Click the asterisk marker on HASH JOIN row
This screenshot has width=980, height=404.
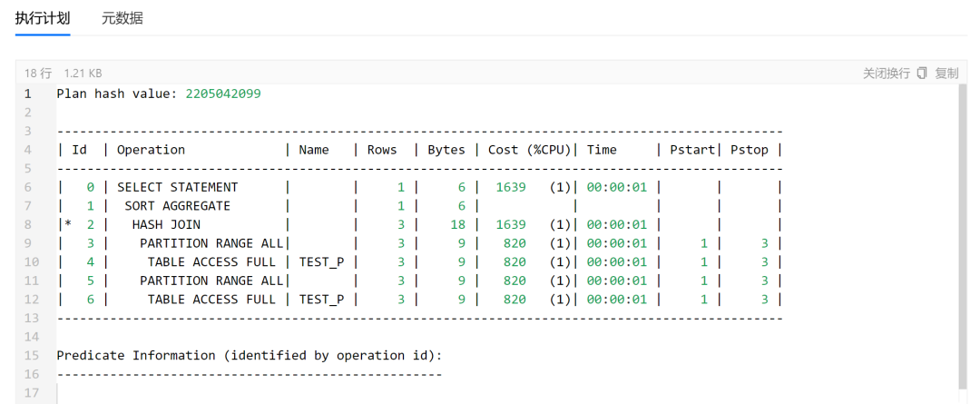67,224
